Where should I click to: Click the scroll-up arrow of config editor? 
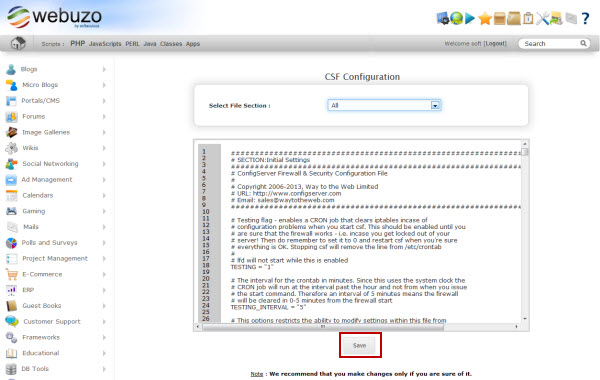(x=525, y=144)
